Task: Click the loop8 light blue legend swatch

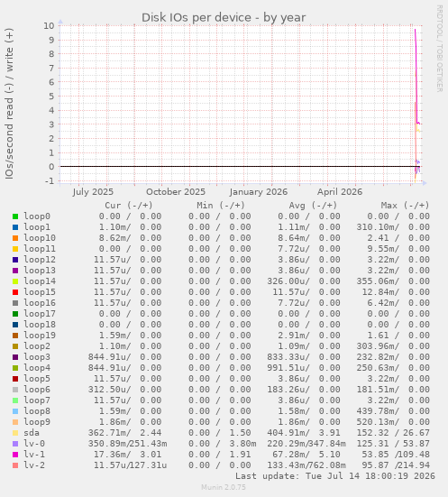Action: (x=15, y=411)
